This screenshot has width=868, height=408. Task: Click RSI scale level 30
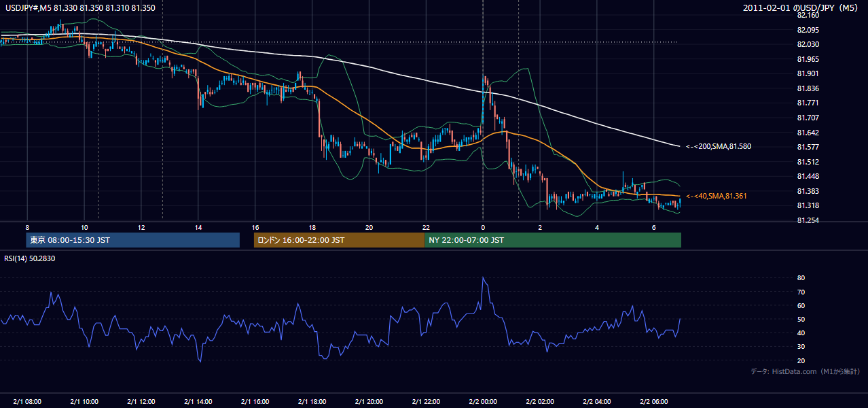tap(801, 346)
